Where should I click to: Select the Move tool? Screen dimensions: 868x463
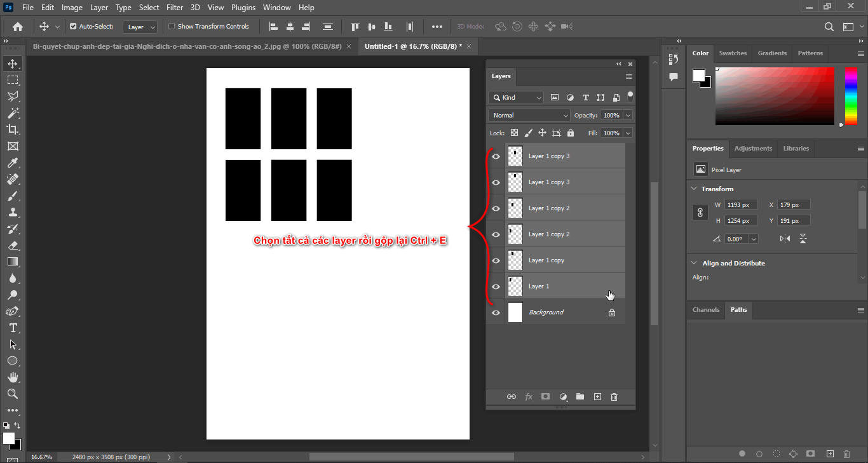13,63
